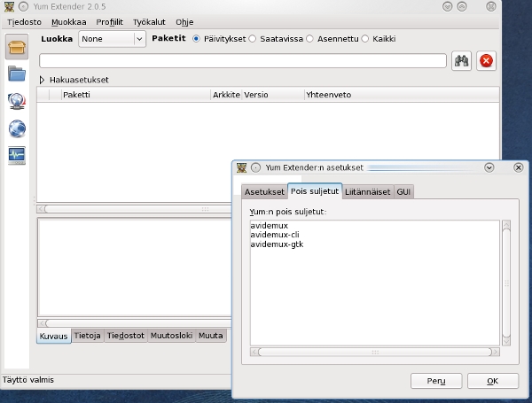Open the Työkalut menu
532x403 pixels.
coord(149,22)
